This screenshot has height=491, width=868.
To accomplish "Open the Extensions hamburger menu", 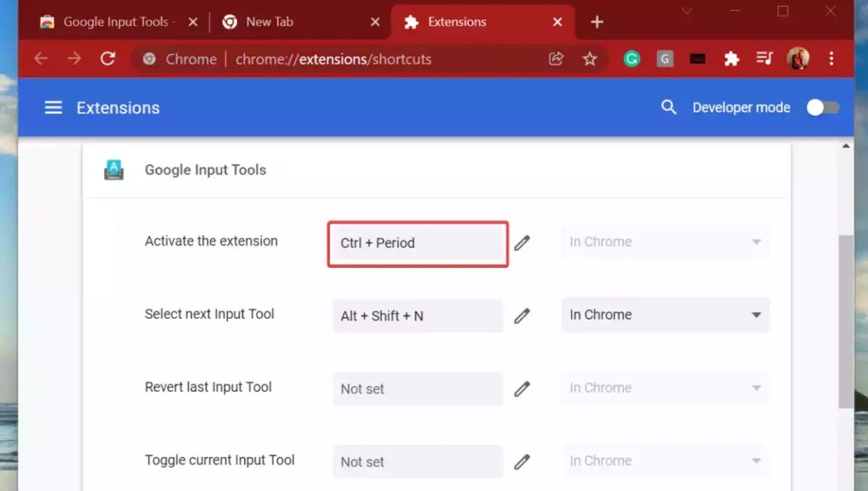I will (53, 108).
